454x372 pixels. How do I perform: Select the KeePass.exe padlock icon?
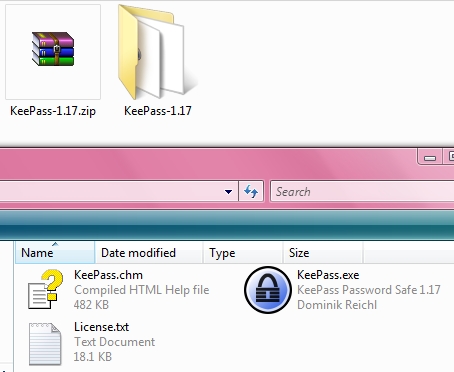[x=267, y=290]
